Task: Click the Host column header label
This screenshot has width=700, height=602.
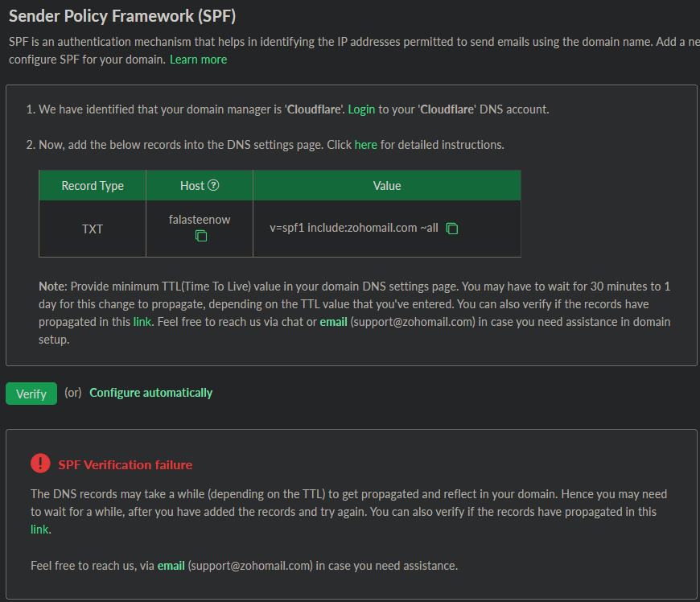Action: [192, 186]
